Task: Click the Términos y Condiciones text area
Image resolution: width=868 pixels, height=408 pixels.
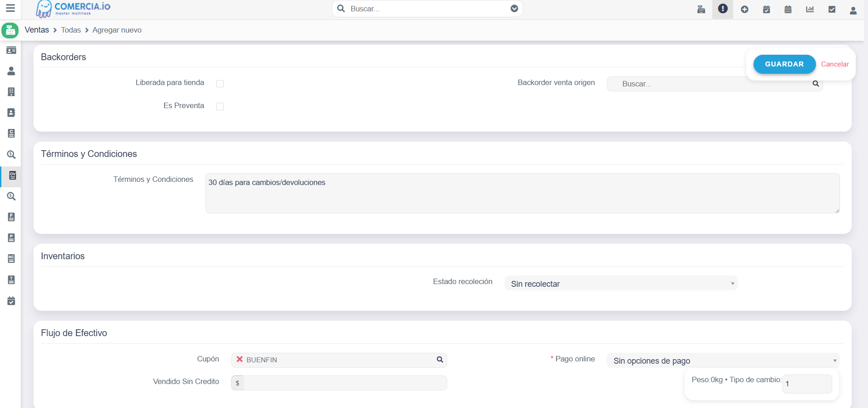Action: click(523, 193)
